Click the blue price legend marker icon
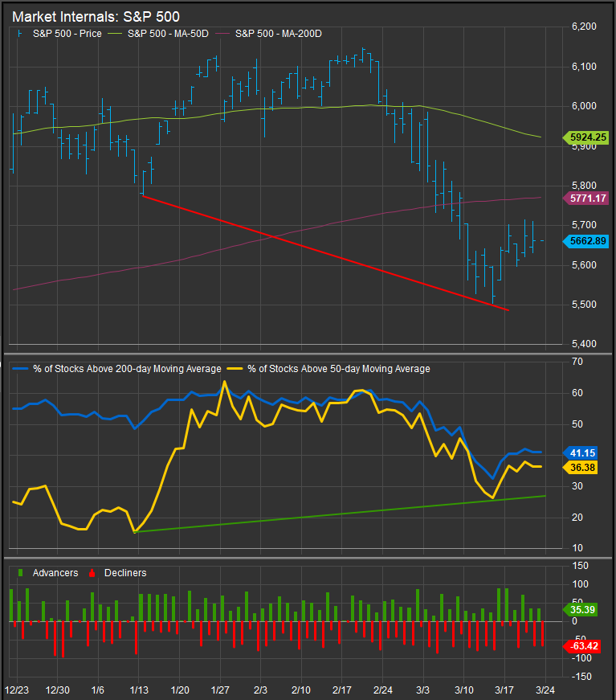This screenshot has height=700, width=616. tap(19, 34)
